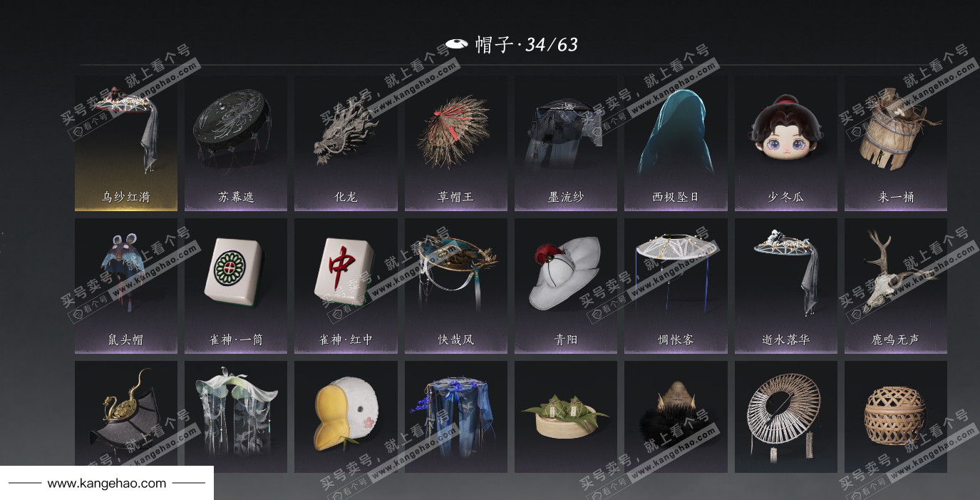The width and height of the screenshot is (980, 500).
Task: Select the 化龙 dragon head hat
Action: pos(346,143)
